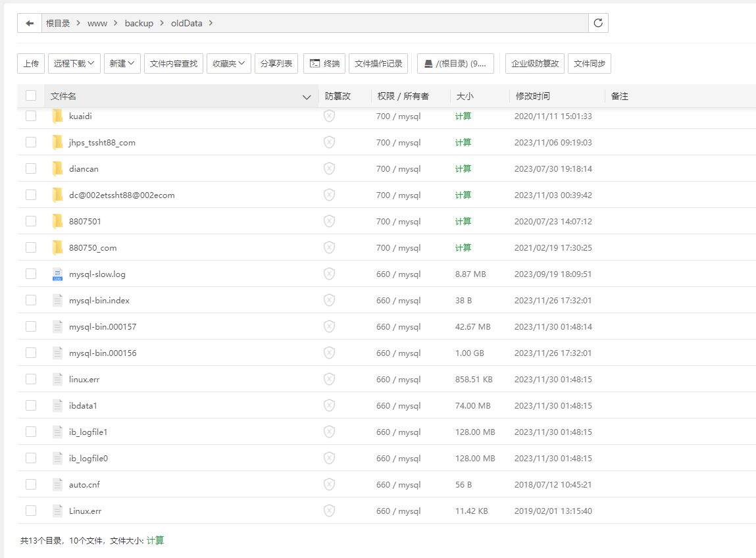Viewport: 756px width, 558px height.
Task: Open file ib_logfile0
Action: [x=88, y=458]
